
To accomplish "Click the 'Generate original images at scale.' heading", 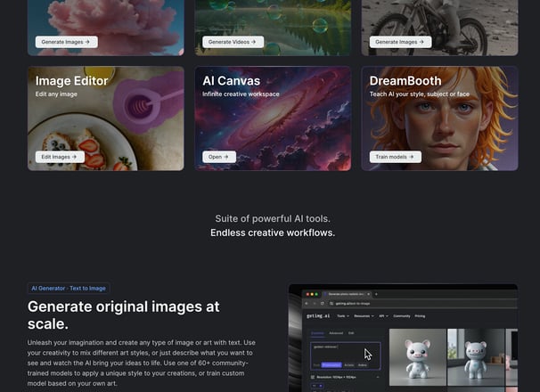I will coord(124,315).
